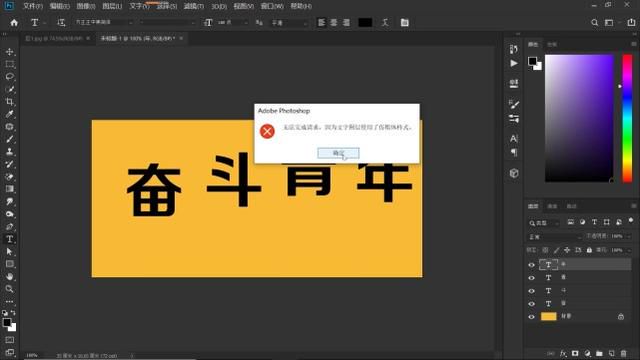Image resolution: width=640 pixels, height=360 pixels.
Task: Click the new group folder icon in Layers panel
Action: (599, 353)
